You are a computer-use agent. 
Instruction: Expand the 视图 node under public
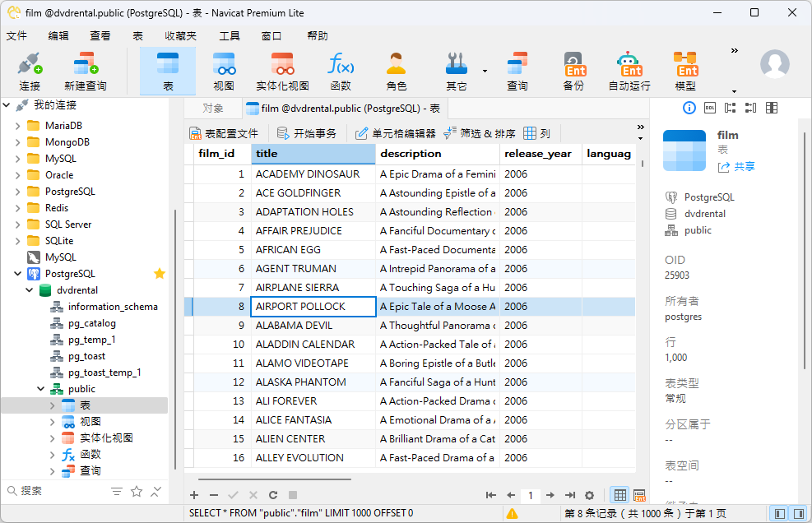coord(53,421)
